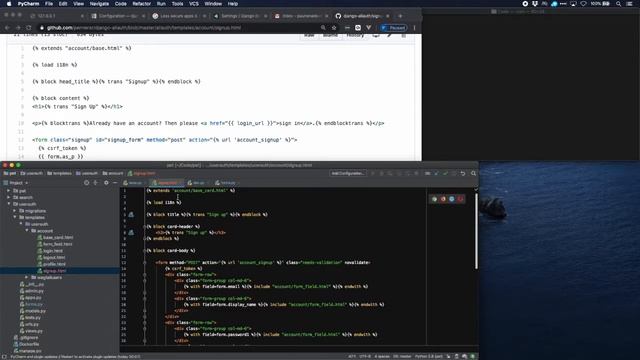Click the Undo/Revert arrow in PyCharm toolbar
The height and width of the screenshot is (360, 640).
(x=463, y=173)
